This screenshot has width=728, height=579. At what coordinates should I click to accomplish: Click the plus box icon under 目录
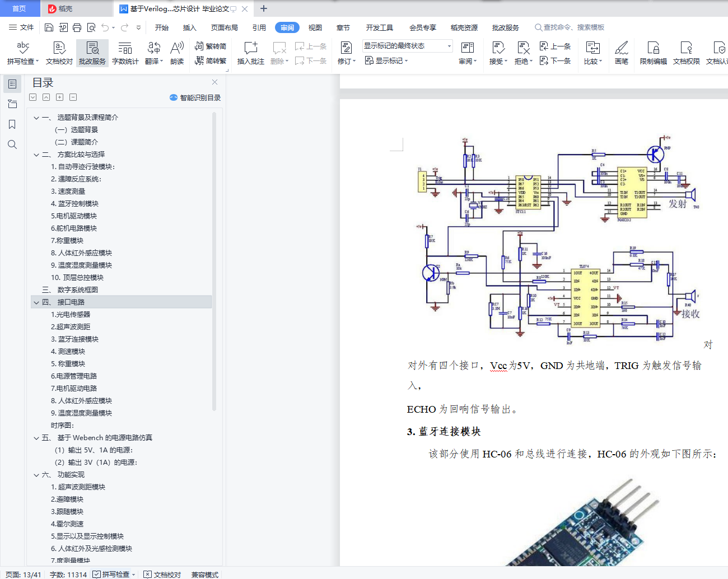coord(59,97)
